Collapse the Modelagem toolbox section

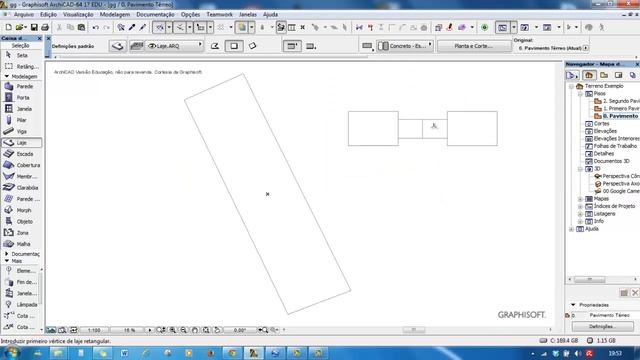pyautogui.click(x=7, y=76)
